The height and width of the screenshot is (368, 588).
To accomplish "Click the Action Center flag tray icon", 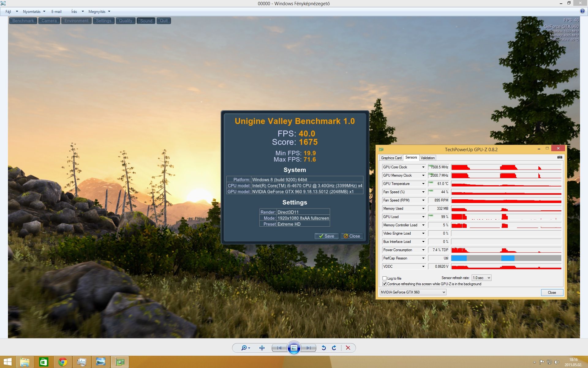I will pos(542,362).
